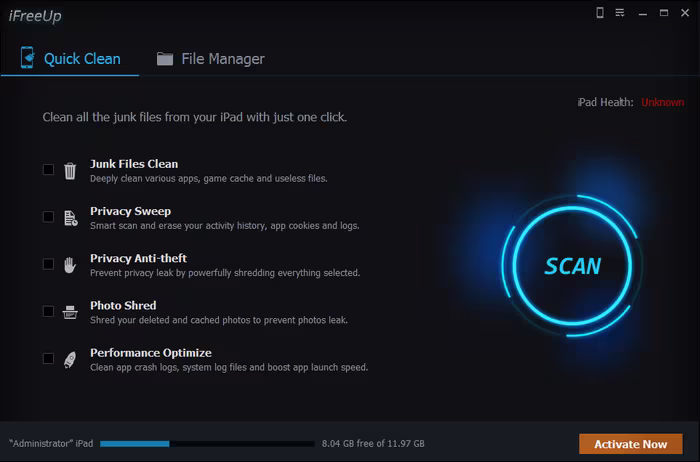Click the File Manager folder icon
The height and width of the screenshot is (462, 700).
point(165,58)
